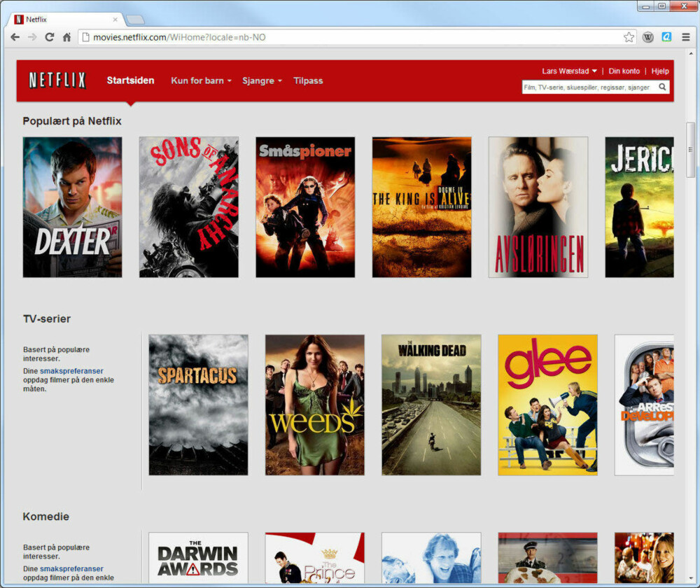This screenshot has height=588, width=700.
Task: Open the Jericho poster
Action: [639, 207]
